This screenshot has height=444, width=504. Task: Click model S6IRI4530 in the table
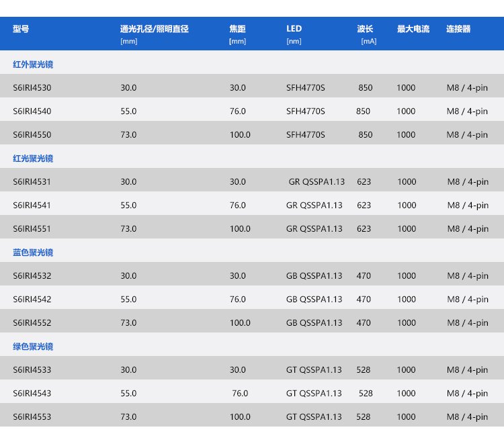coord(32,88)
